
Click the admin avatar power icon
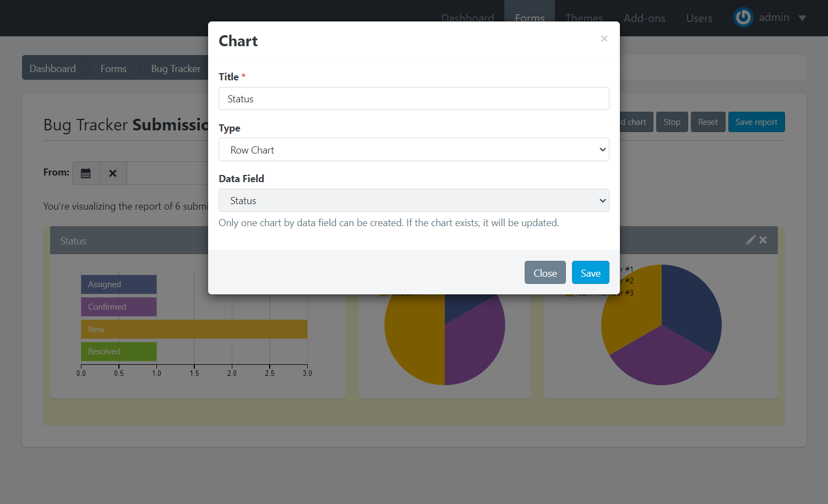coord(743,18)
